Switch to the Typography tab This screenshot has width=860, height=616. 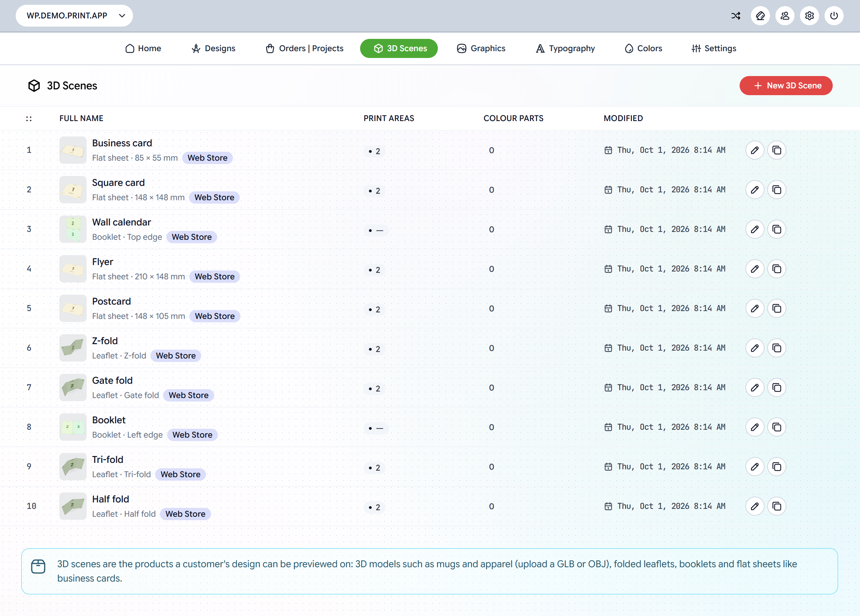click(x=565, y=48)
